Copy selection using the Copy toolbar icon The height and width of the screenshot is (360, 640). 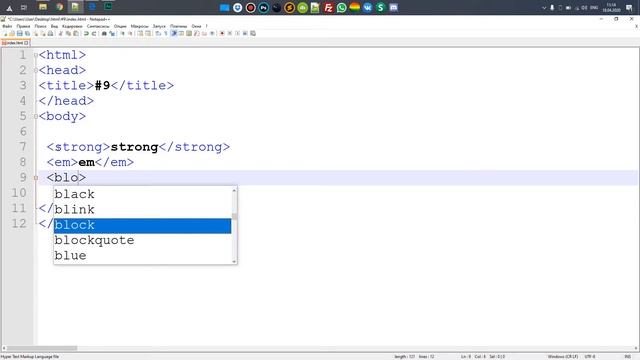(68, 33)
